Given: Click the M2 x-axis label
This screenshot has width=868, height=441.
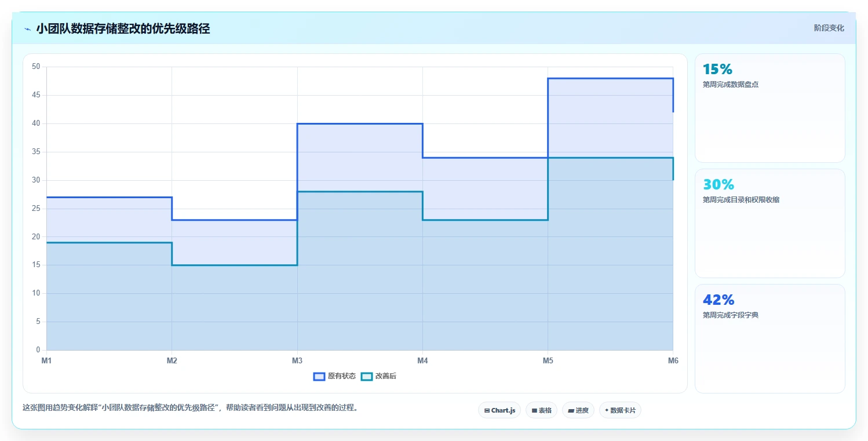Looking at the screenshot, I should pos(172,360).
